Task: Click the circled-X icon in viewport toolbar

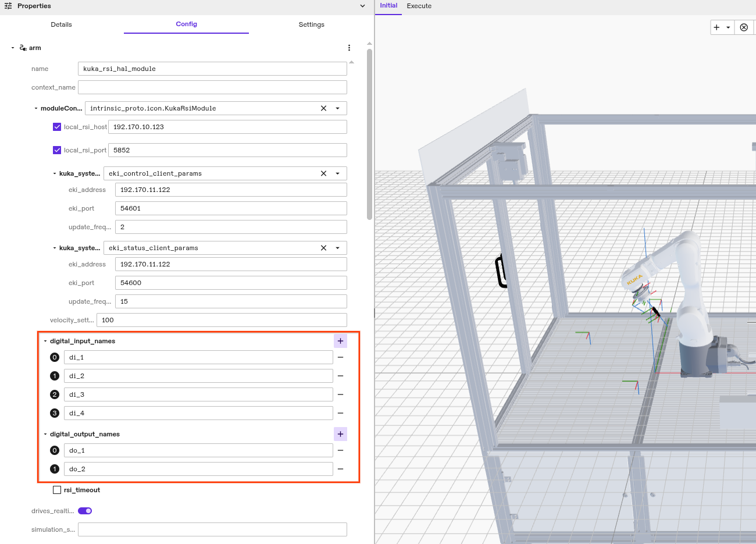Action: [x=744, y=27]
